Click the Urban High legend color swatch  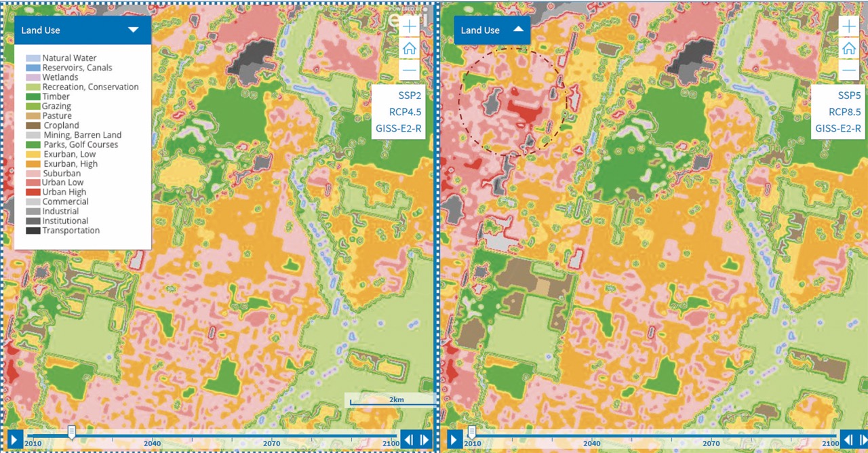[33, 192]
